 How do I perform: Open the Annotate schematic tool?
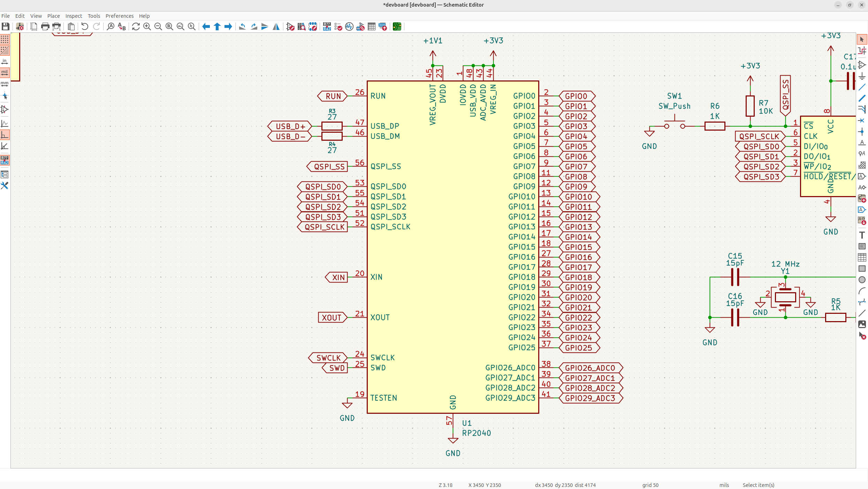coord(327,26)
